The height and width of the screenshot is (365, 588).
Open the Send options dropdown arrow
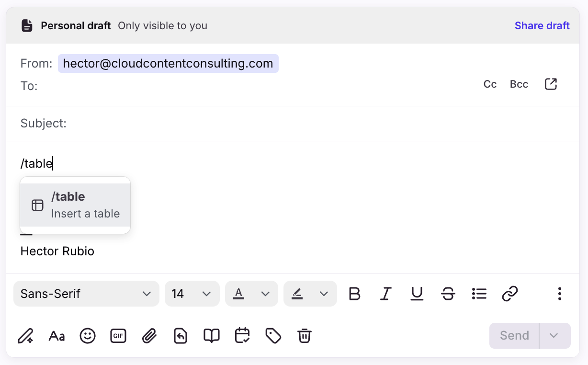pyautogui.click(x=554, y=336)
